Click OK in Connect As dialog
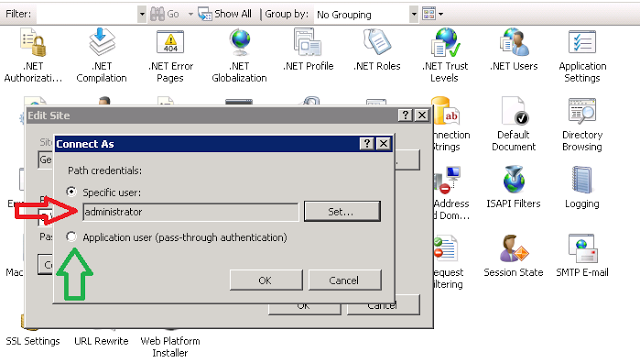640x363 pixels. point(266,280)
